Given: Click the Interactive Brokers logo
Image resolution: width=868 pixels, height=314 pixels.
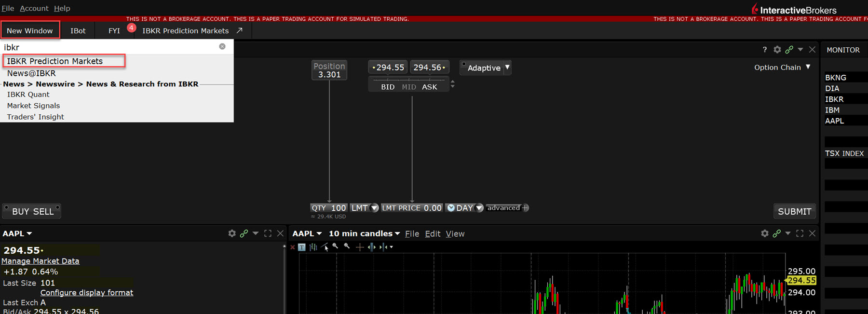Looking at the screenshot, I should click(x=794, y=9).
